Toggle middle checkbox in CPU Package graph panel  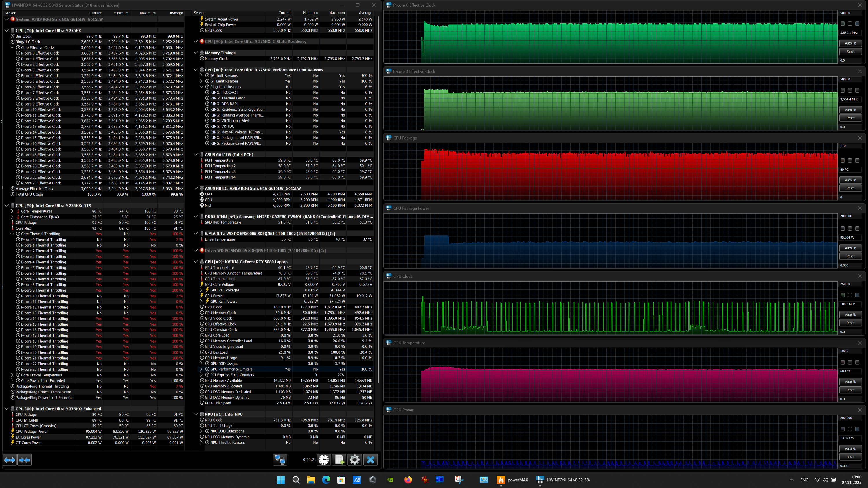tap(850, 161)
